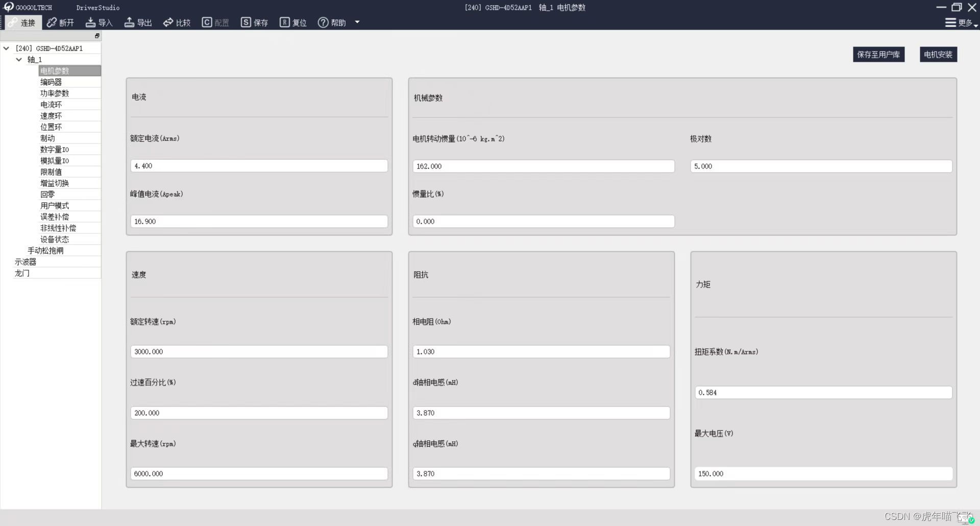This screenshot has height=526, width=980.
Task: Click the 保存 (Save) toolbar icon
Action: pyautogui.click(x=254, y=22)
